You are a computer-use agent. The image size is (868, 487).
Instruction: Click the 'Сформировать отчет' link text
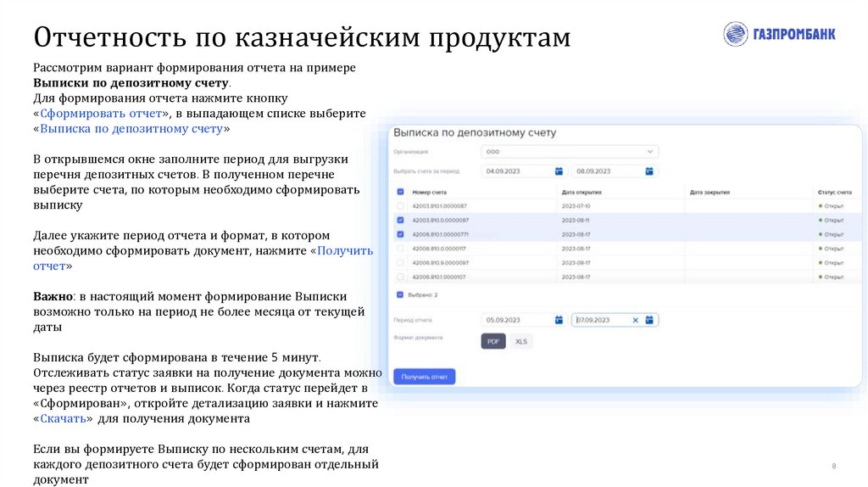tap(101, 114)
